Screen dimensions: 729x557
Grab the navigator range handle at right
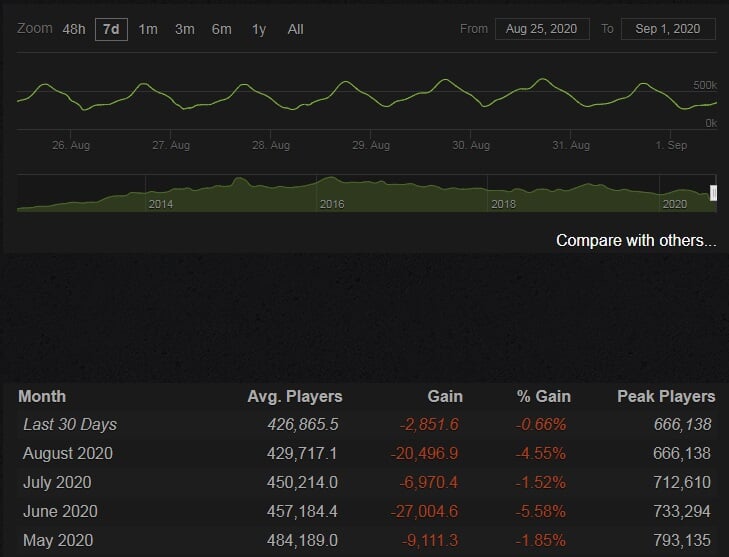click(714, 193)
